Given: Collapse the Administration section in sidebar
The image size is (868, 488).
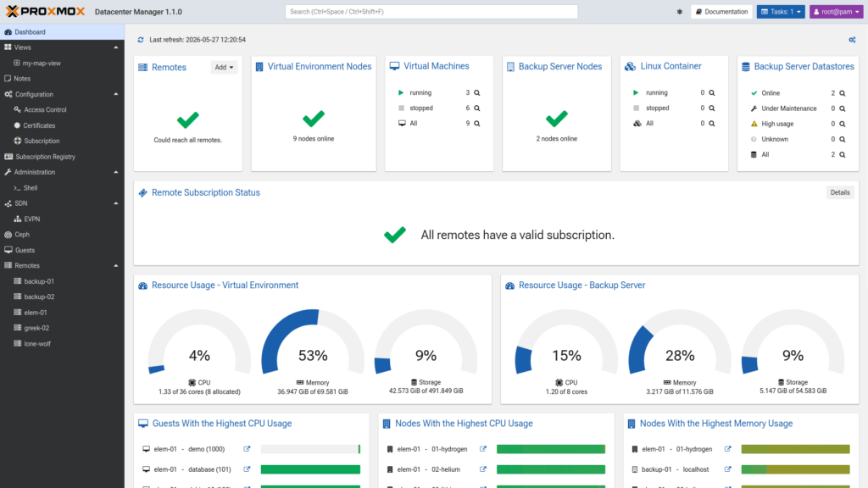Looking at the screenshot, I should click(x=115, y=172).
